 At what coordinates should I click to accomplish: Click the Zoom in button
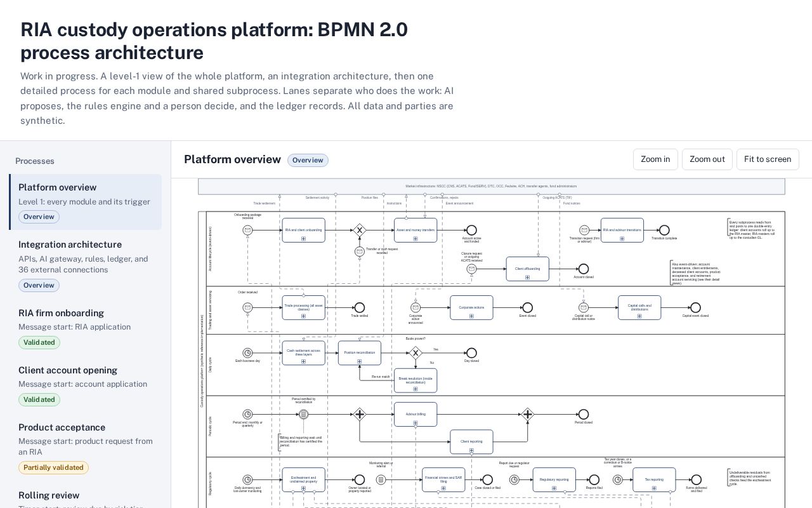click(655, 159)
